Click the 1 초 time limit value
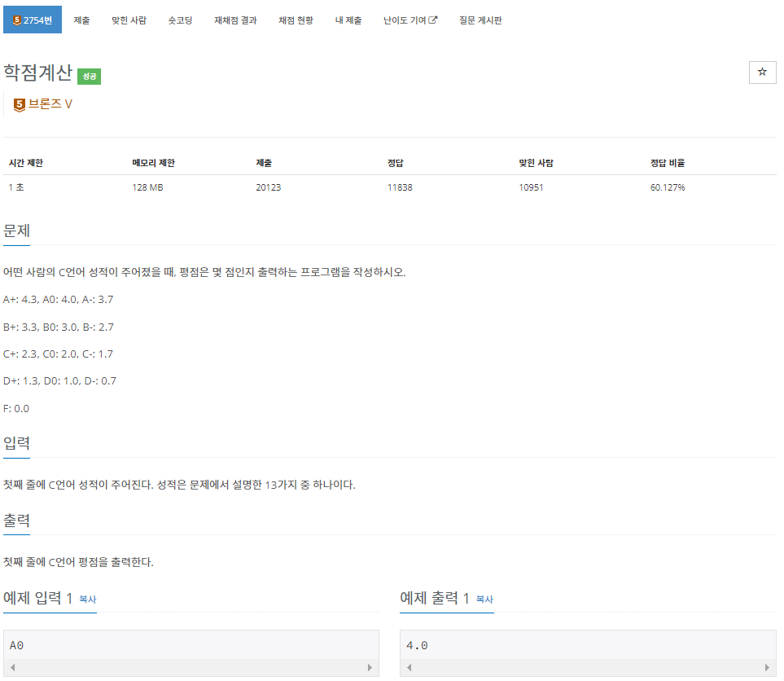The height and width of the screenshot is (681, 784). pos(16,187)
